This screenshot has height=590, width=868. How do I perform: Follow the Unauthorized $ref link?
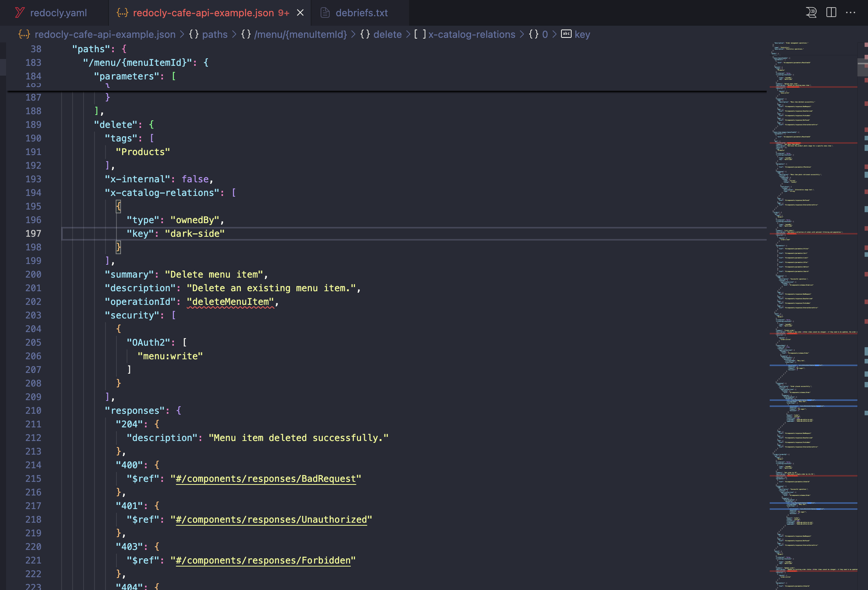point(271,519)
